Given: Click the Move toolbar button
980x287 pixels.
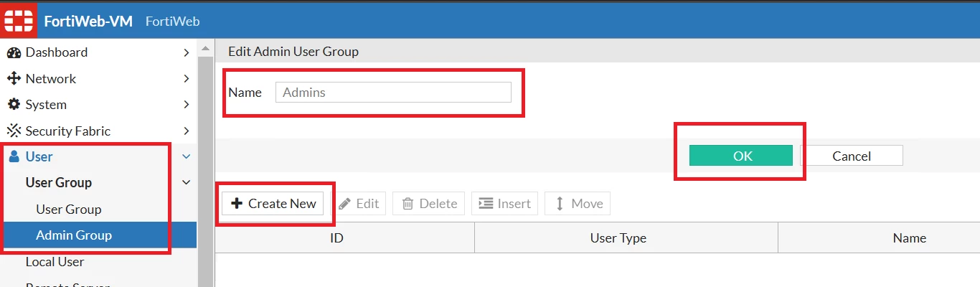Looking at the screenshot, I should pos(578,204).
